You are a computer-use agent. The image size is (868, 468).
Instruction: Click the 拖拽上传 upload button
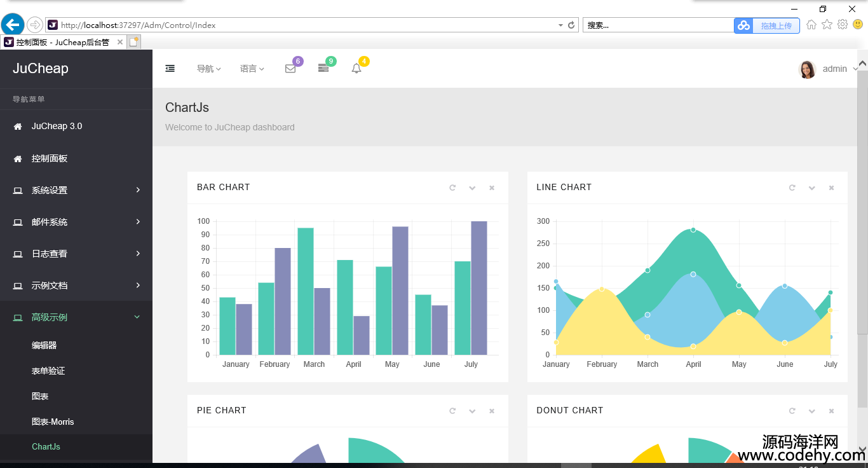coord(775,25)
